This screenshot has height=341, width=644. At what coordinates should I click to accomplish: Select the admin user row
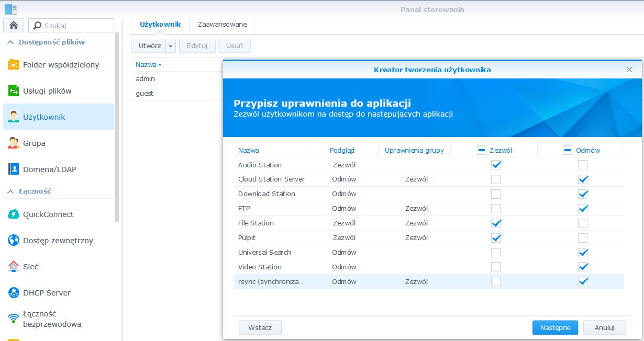point(177,78)
